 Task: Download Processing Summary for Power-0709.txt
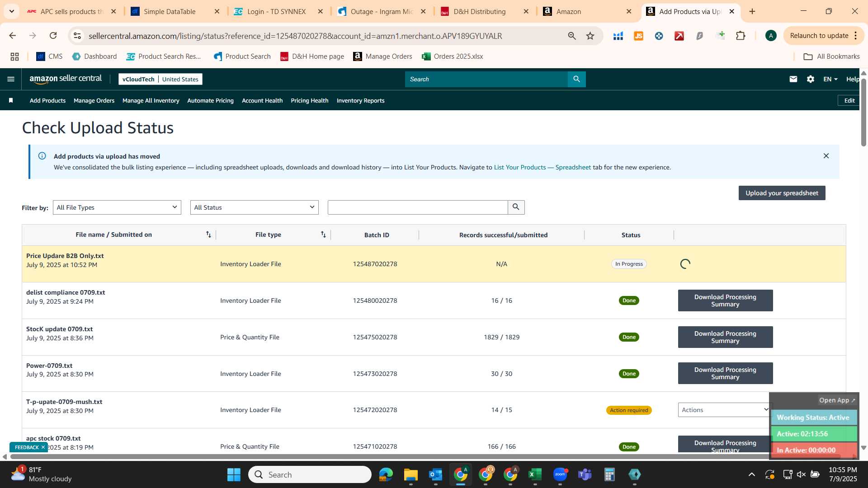click(725, 373)
